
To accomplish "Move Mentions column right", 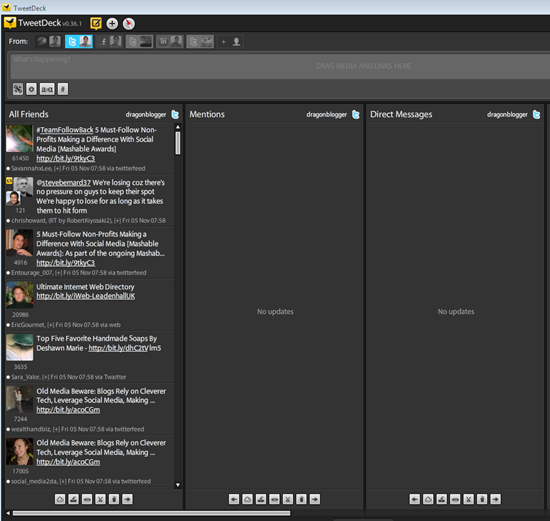I will tap(315, 499).
